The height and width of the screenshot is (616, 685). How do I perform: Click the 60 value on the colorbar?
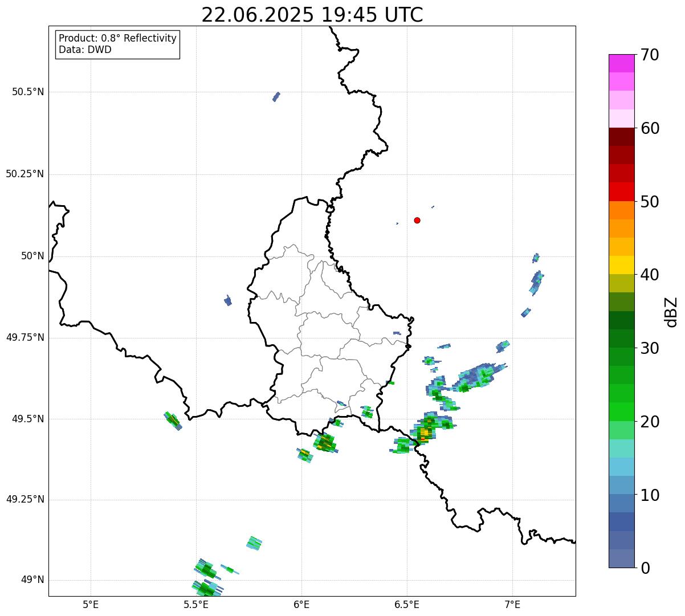click(650, 128)
